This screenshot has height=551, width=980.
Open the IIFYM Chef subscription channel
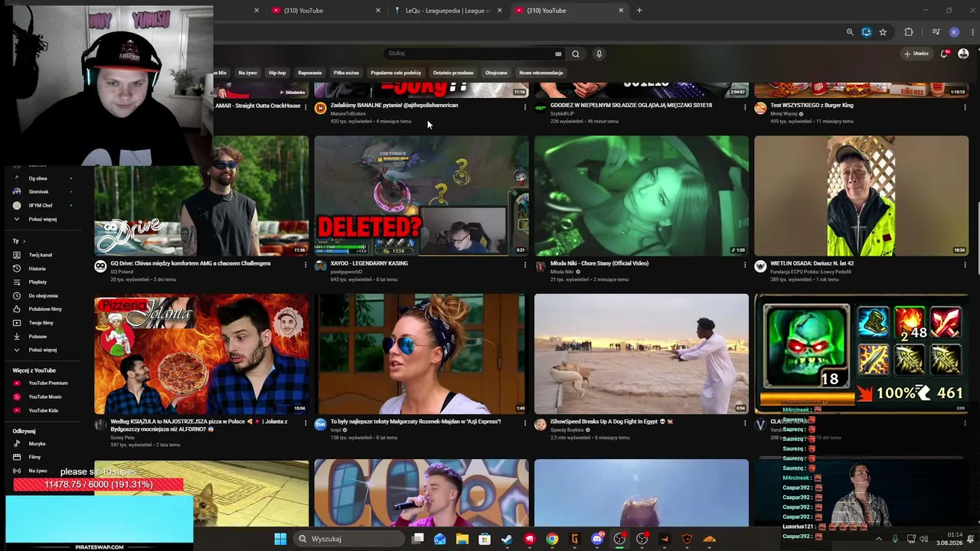click(x=41, y=206)
